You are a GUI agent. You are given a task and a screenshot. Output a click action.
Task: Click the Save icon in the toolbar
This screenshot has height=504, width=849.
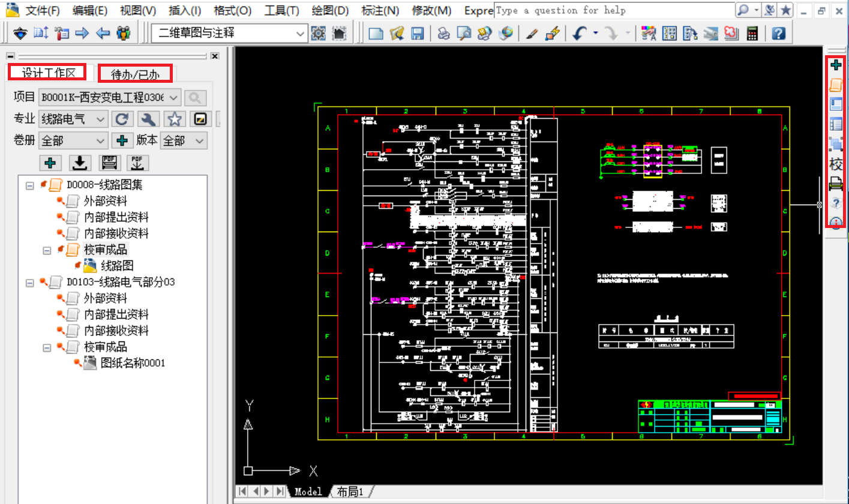417,33
